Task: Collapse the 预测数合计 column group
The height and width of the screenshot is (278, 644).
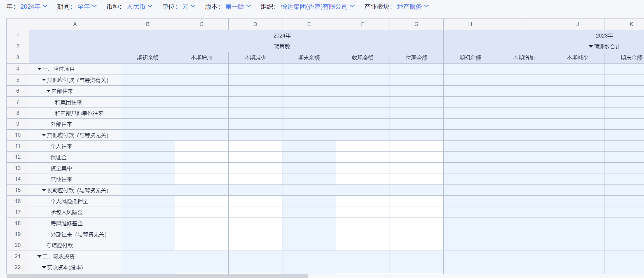Action: (591, 47)
